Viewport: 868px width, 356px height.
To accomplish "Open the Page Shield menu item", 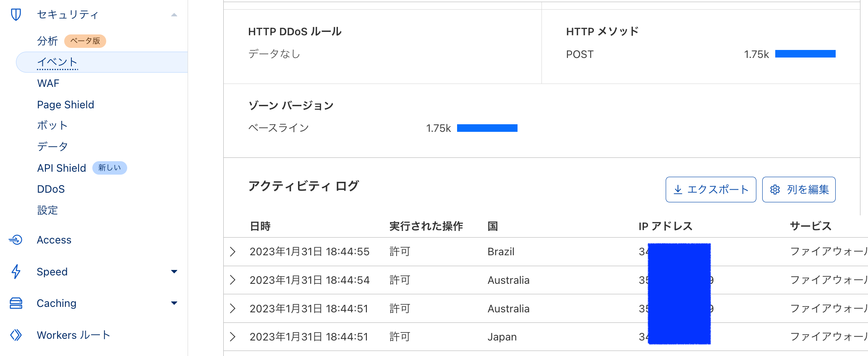I will [65, 105].
